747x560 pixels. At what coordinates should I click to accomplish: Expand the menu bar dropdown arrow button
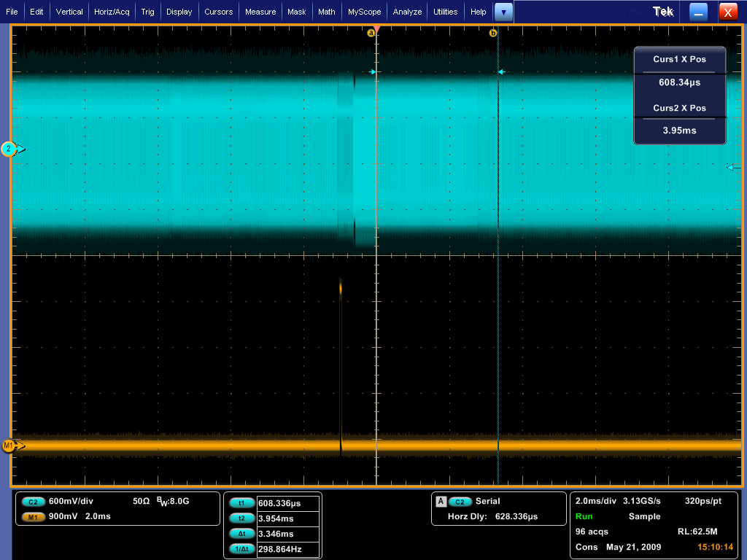(503, 12)
